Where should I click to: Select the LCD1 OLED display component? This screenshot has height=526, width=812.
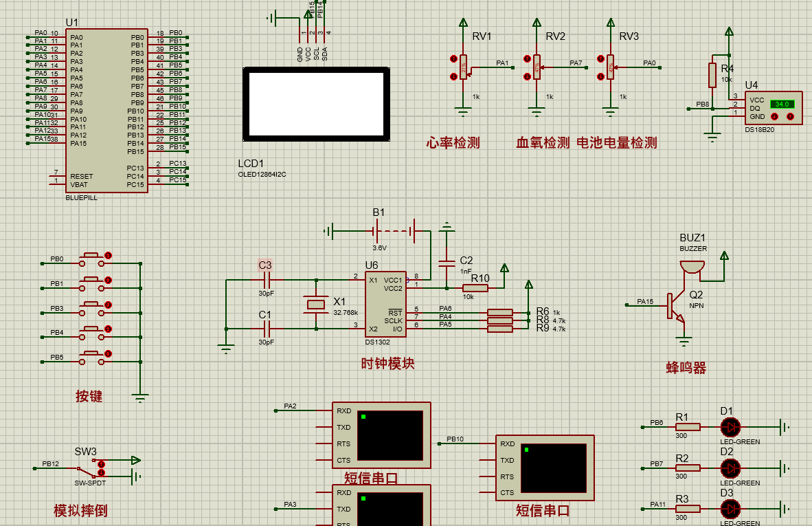tap(316, 104)
